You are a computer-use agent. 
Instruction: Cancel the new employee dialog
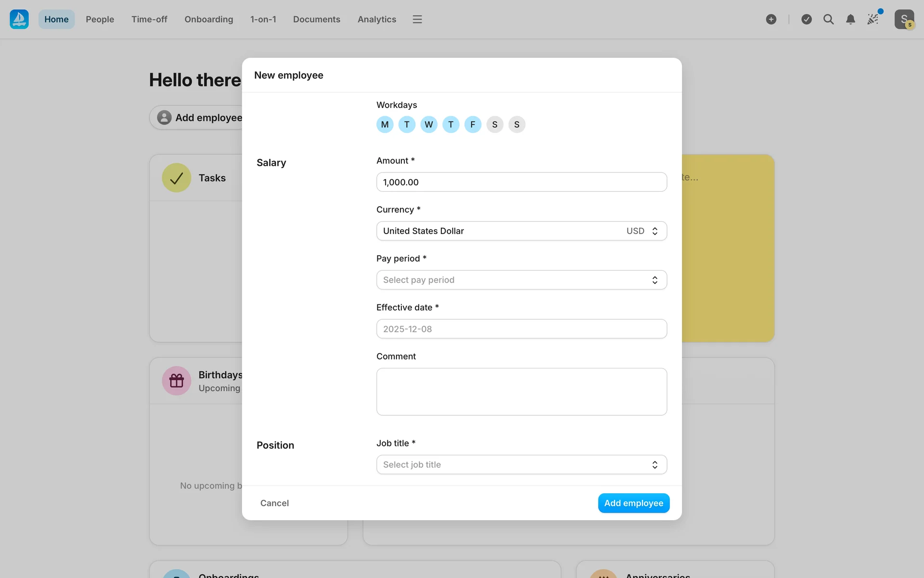point(274,503)
